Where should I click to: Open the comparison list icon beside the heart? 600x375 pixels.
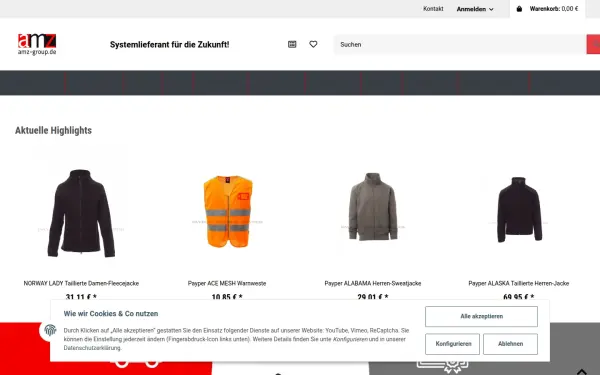pos(292,44)
